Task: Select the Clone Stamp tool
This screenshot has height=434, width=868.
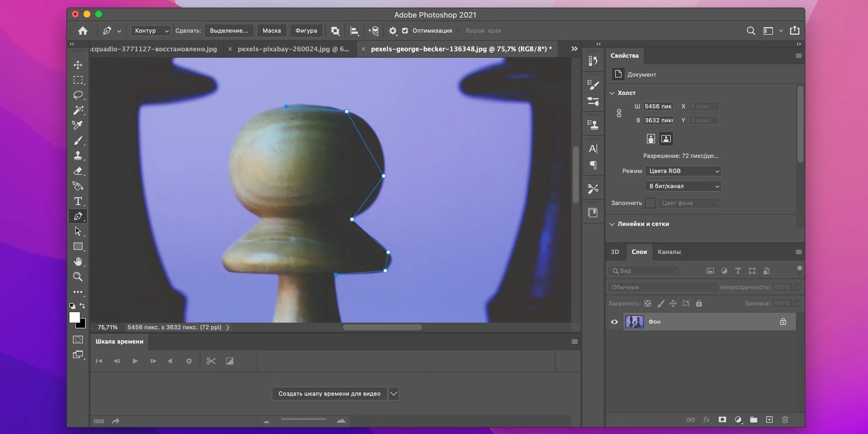Action: coord(78,156)
